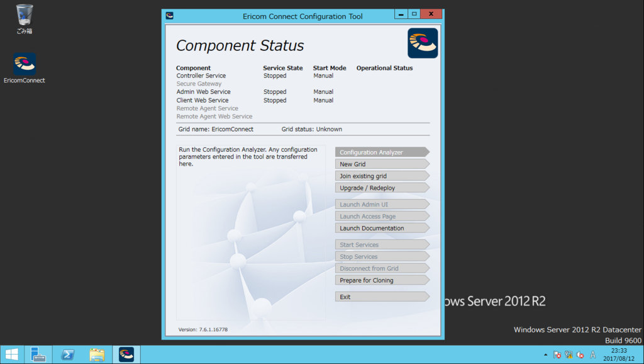
Task: Click the New Grid button
Action: (382, 164)
